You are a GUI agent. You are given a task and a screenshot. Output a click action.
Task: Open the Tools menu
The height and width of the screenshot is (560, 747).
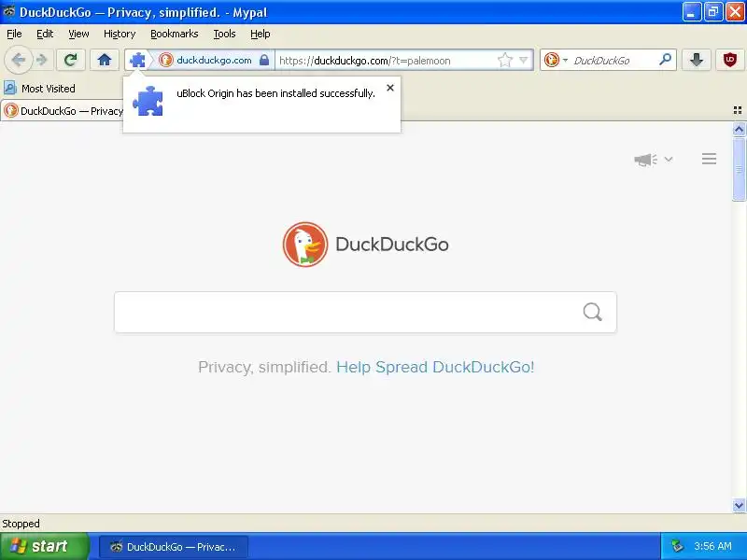pyautogui.click(x=224, y=34)
